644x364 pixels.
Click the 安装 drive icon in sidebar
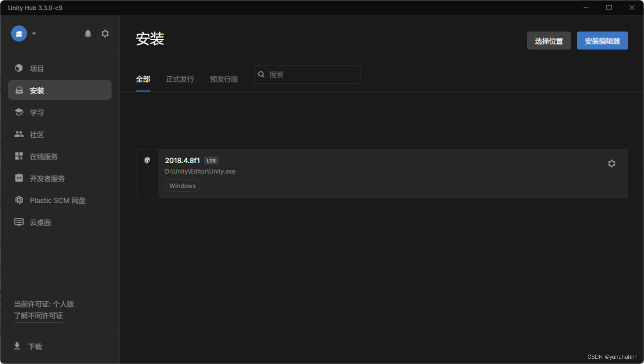point(19,90)
